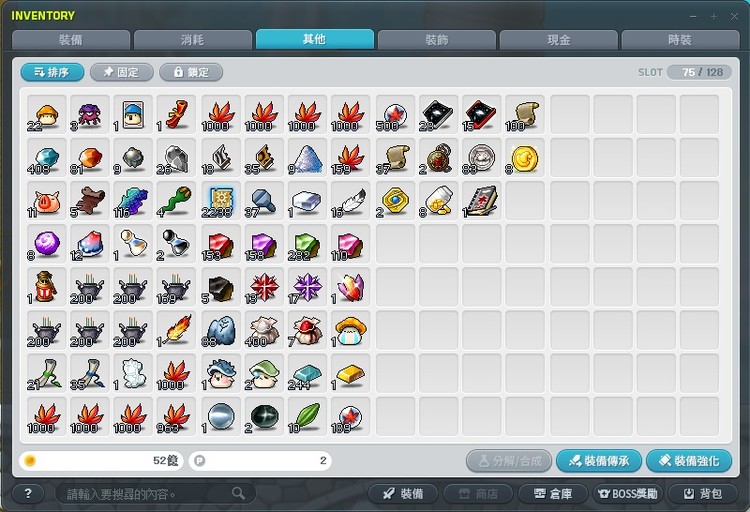The width and height of the screenshot is (750, 512).
Task: Switch to the 裝備 inventory tab
Action: pyautogui.click(x=71, y=40)
